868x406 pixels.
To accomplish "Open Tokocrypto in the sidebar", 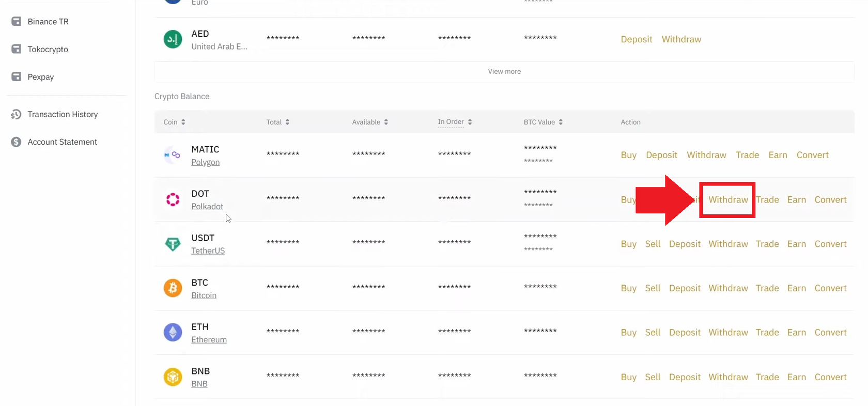I will pyautogui.click(x=48, y=50).
